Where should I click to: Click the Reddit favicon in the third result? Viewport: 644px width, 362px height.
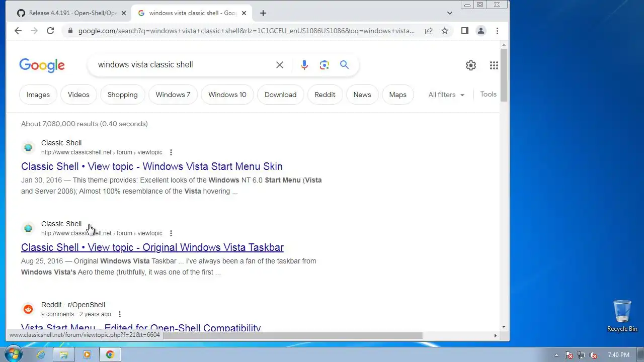coord(28,309)
